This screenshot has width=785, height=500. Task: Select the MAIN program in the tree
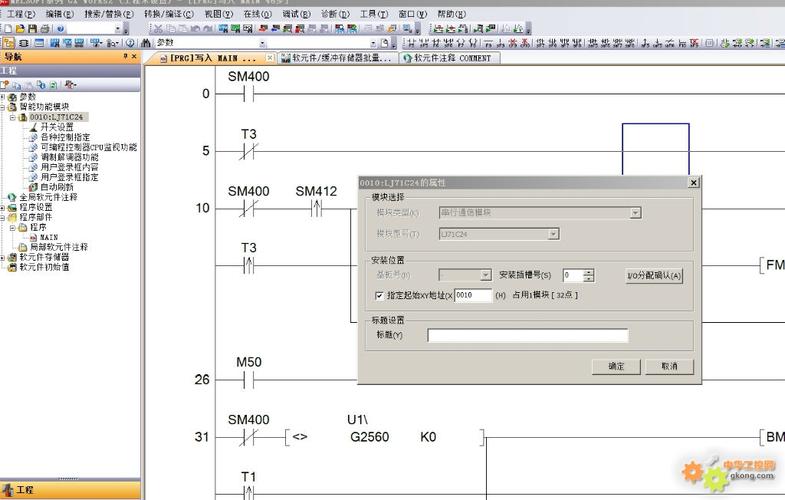point(49,237)
